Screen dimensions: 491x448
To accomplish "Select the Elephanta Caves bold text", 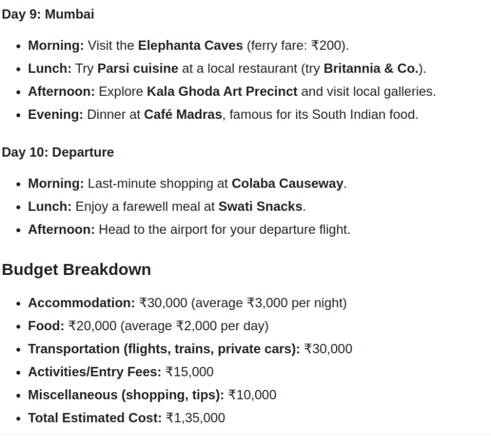I will point(190,46).
